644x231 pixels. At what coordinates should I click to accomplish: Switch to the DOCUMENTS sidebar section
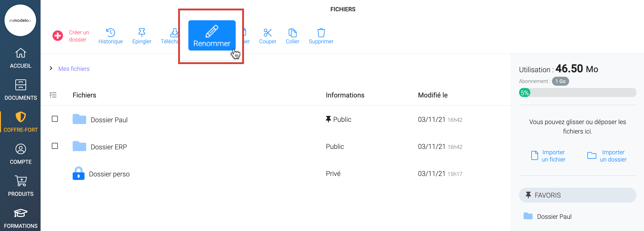[x=21, y=90]
